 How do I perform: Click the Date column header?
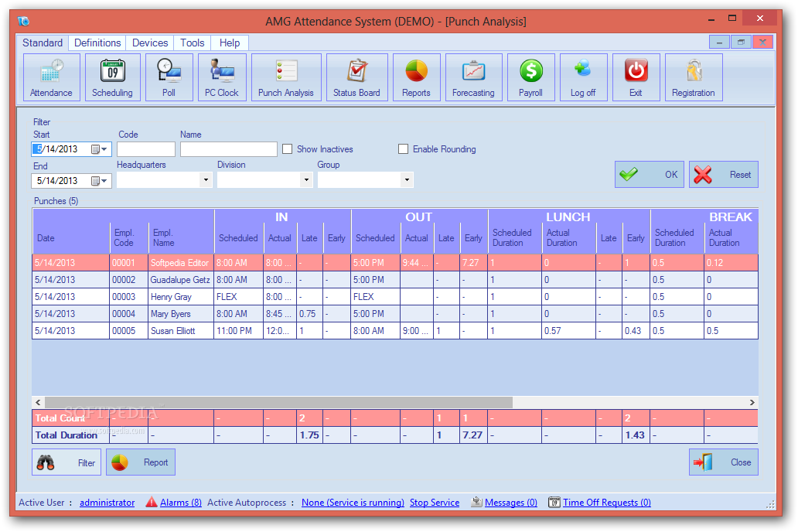click(x=70, y=237)
